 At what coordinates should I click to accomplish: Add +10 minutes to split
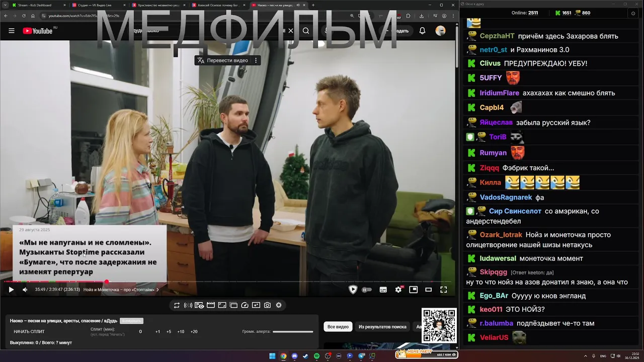[x=181, y=332]
